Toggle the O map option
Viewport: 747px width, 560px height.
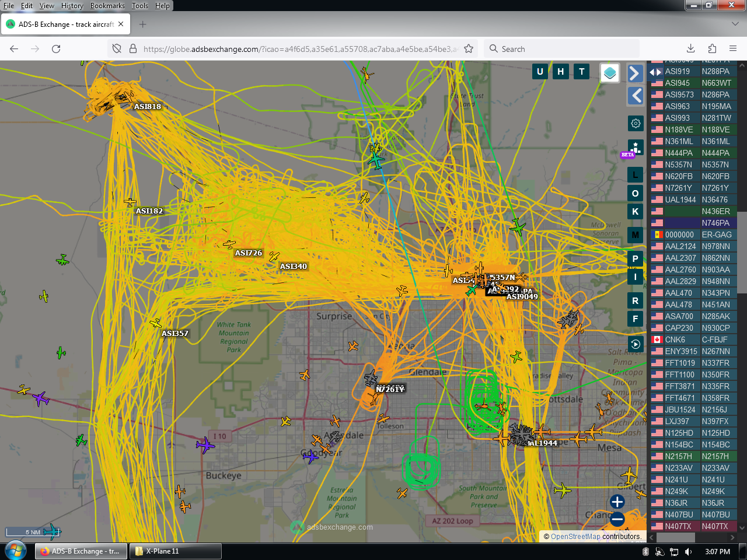636,193
